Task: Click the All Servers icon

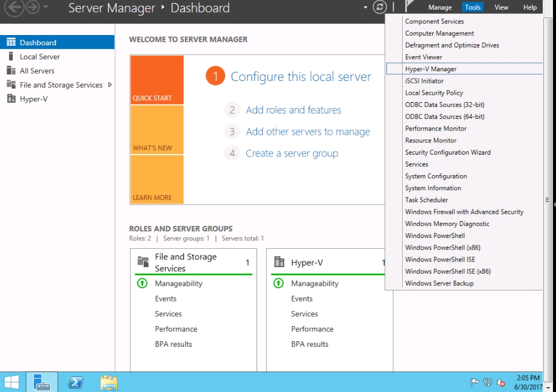Action: click(x=11, y=70)
